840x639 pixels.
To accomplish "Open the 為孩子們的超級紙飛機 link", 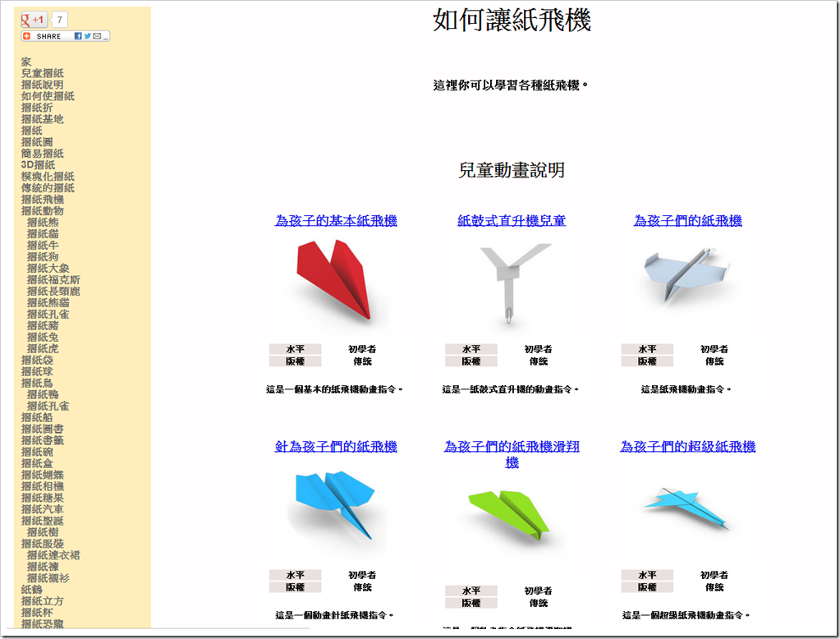I will [x=687, y=447].
